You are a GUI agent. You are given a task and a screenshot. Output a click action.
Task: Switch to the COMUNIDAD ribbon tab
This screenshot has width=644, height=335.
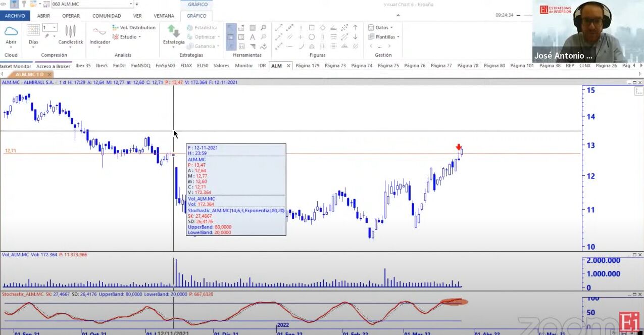107,16
